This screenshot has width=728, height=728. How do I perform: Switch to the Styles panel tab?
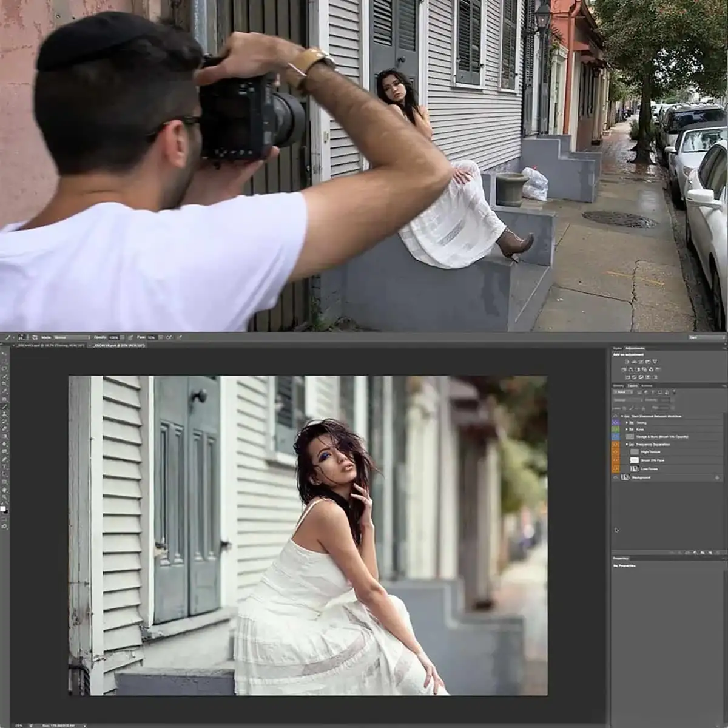[618, 348]
